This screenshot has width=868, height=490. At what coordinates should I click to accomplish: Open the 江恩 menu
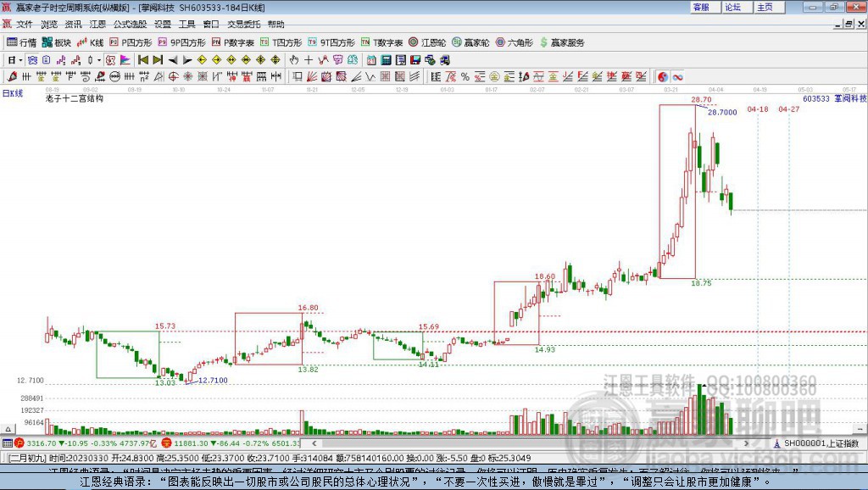click(x=97, y=25)
